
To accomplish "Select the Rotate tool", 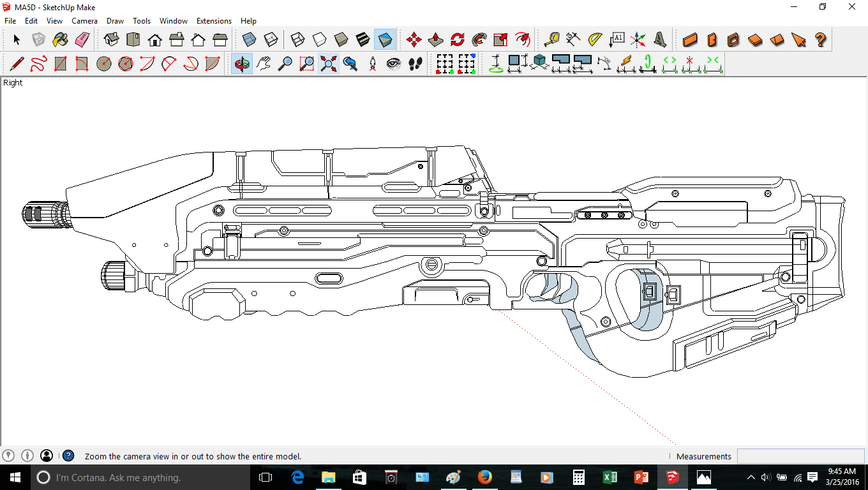I will click(x=458, y=40).
